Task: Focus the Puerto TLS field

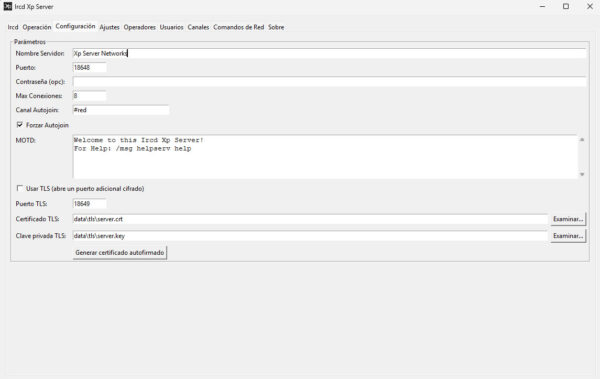Action: [x=89, y=204]
